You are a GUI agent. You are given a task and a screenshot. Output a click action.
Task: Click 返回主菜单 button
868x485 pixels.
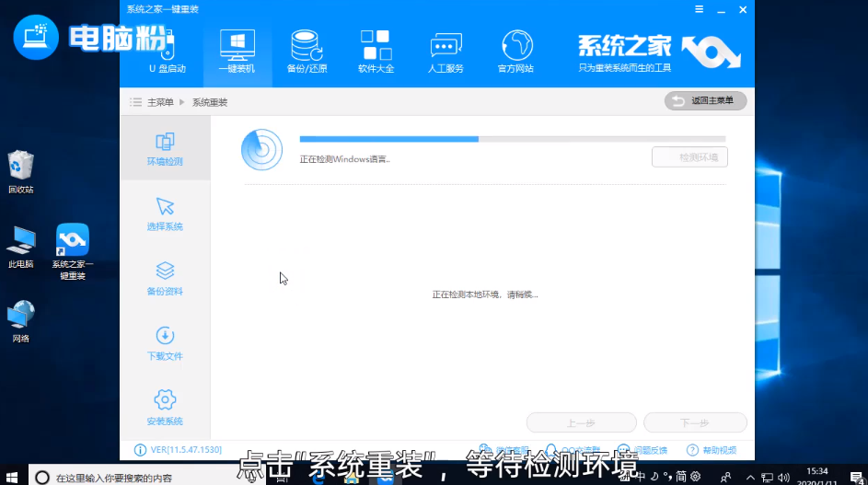tap(705, 100)
